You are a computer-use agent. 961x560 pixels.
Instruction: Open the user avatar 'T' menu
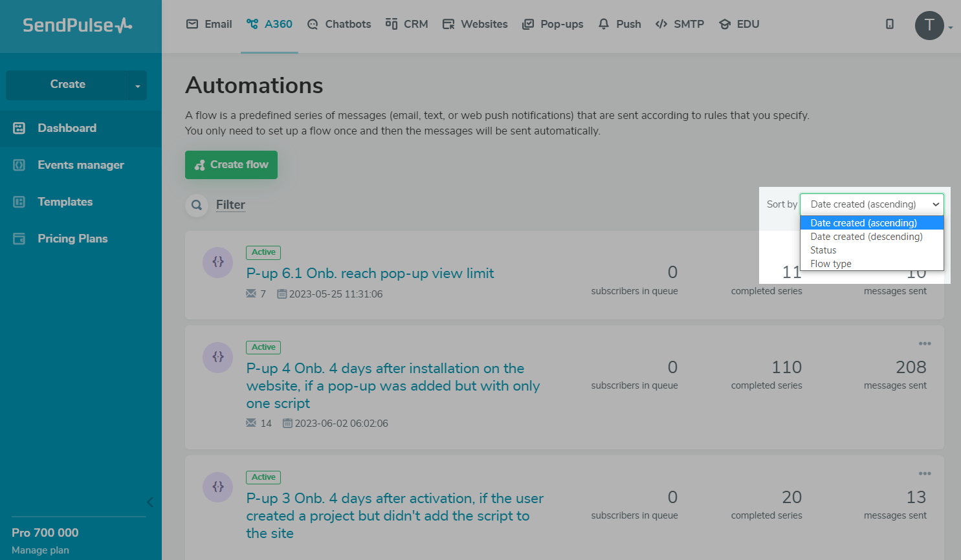[x=929, y=26]
